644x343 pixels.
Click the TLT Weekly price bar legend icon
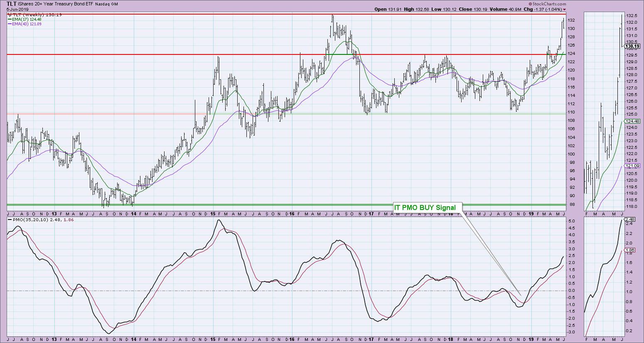point(9,15)
